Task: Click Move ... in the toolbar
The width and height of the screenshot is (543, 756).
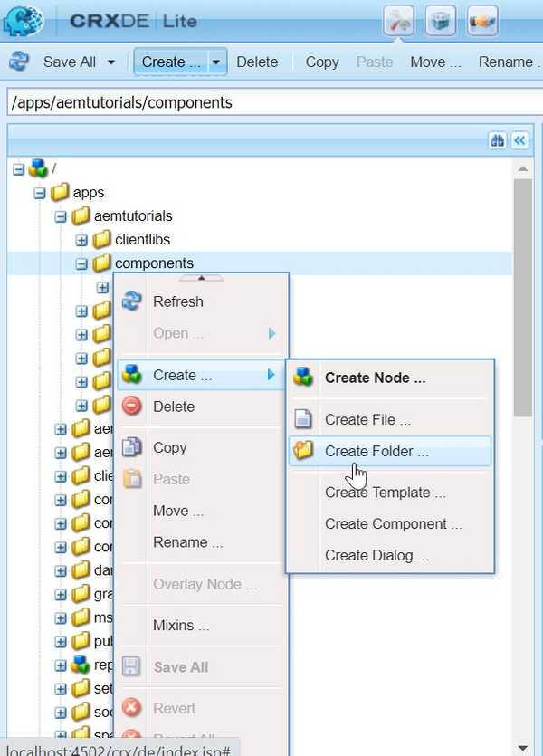Action: [x=435, y=62]
